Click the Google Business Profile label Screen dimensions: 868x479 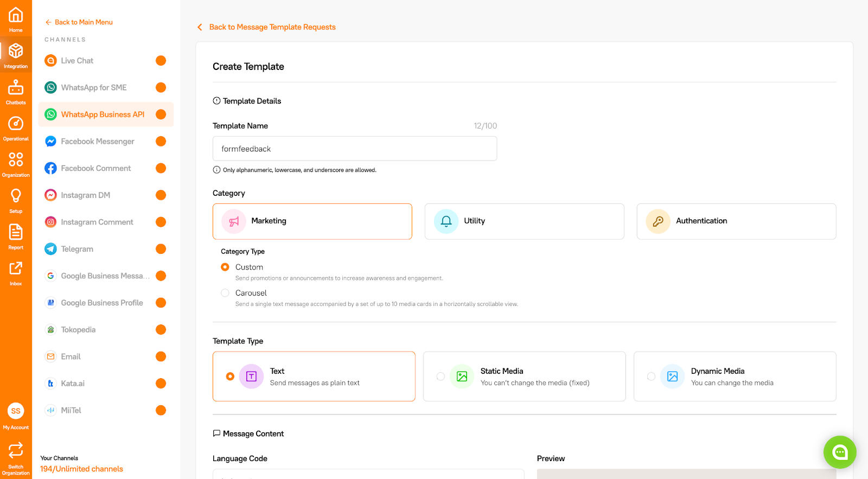tap(102, 303)
